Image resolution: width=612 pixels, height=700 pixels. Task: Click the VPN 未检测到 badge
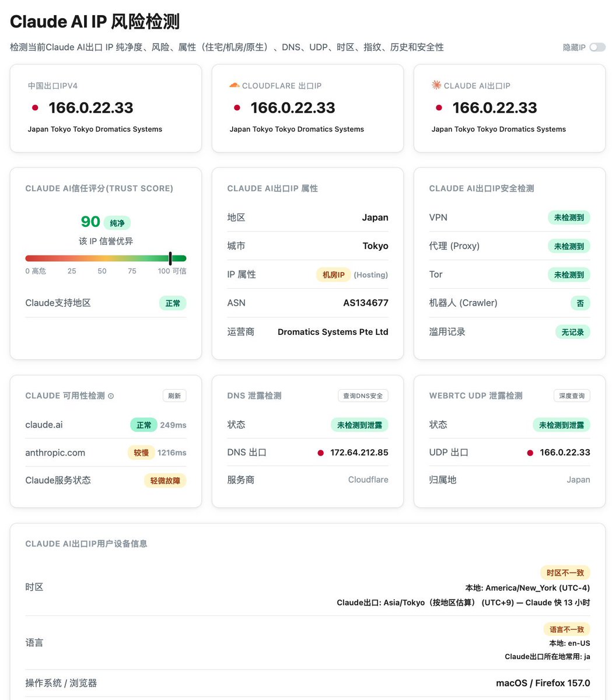coord(569,218)
